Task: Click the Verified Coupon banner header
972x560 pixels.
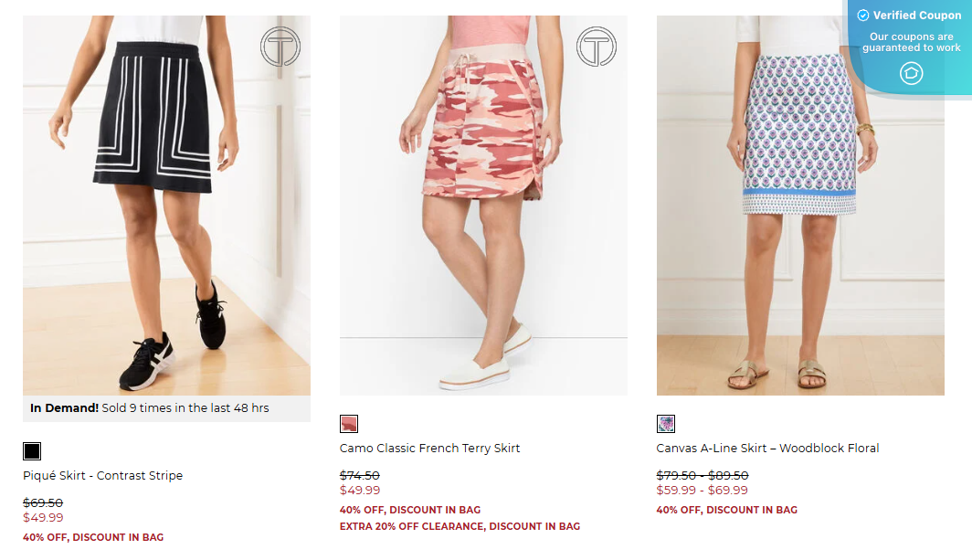Action: coord(914,15)
